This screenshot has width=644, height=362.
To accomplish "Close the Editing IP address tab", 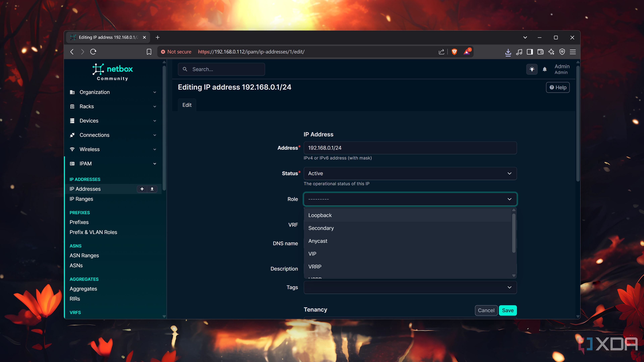I will 144,38.
